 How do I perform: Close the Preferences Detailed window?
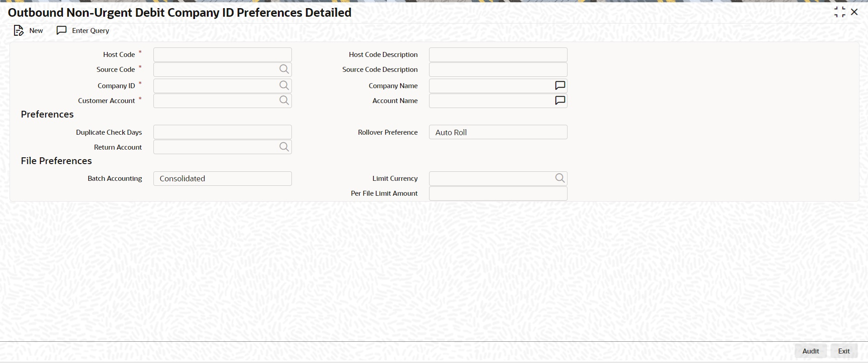(854, 12)
